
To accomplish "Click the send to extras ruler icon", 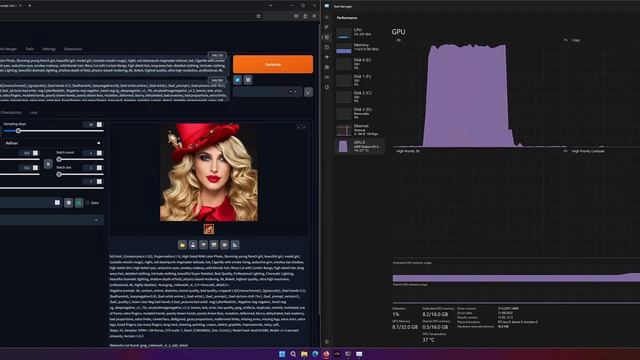I will (235, 245).
